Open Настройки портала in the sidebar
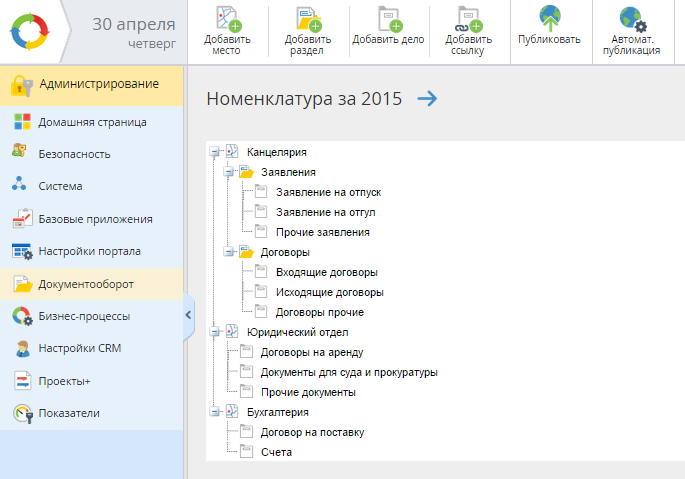 click(x=89, y=251)
